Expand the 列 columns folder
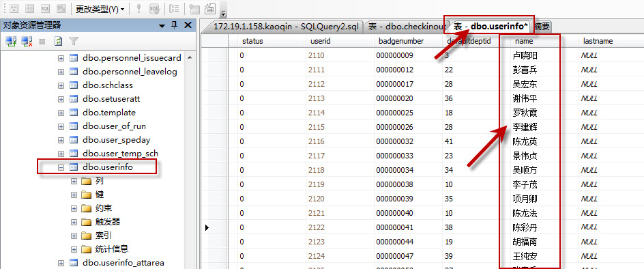The height and width of the screenshot is (269, 644). tap(74, 181)
